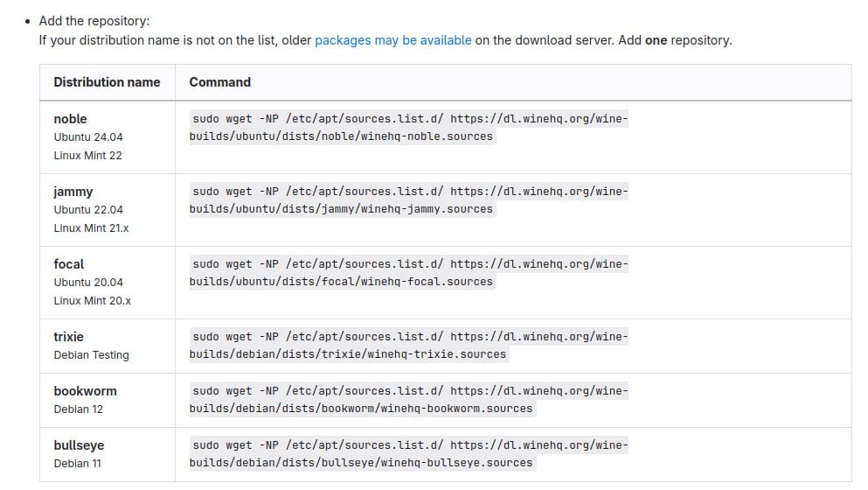Click the 'Debian 12' label
Viewport: 868px width, 490px height.
pyautogui.click(x=78, y=409)
